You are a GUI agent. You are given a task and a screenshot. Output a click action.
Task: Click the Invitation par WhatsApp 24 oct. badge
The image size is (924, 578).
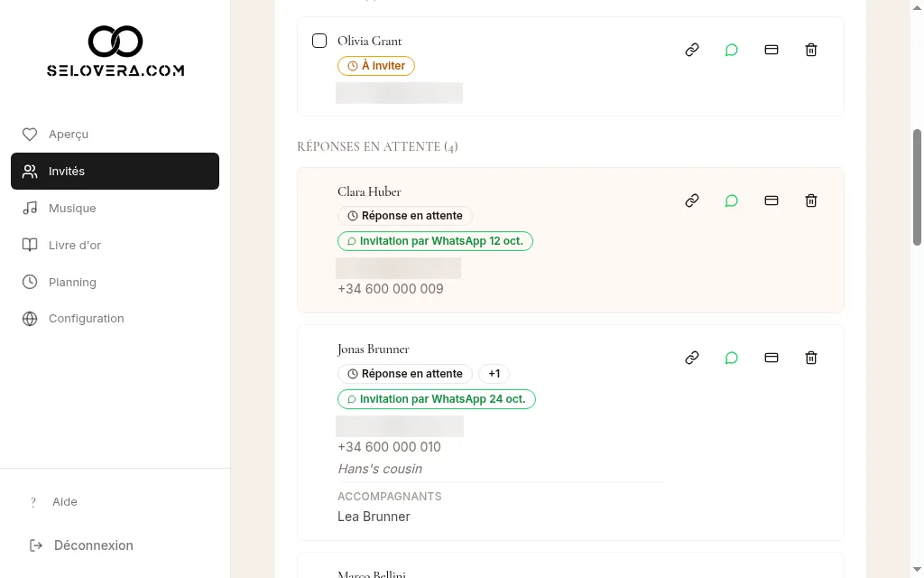tap(437, 399)
